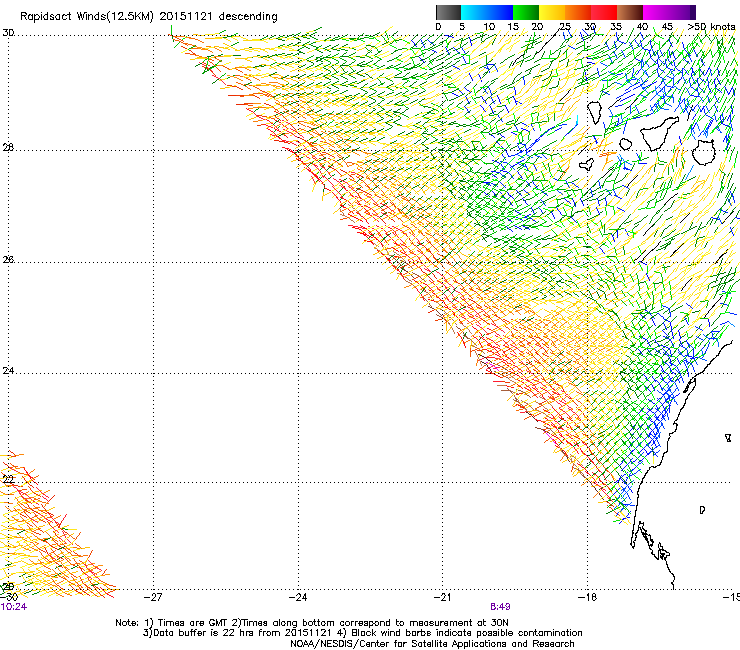740x650 pixels.
Task: Click the green 15-20 knots legend swatch
Action: click(526, 12)
